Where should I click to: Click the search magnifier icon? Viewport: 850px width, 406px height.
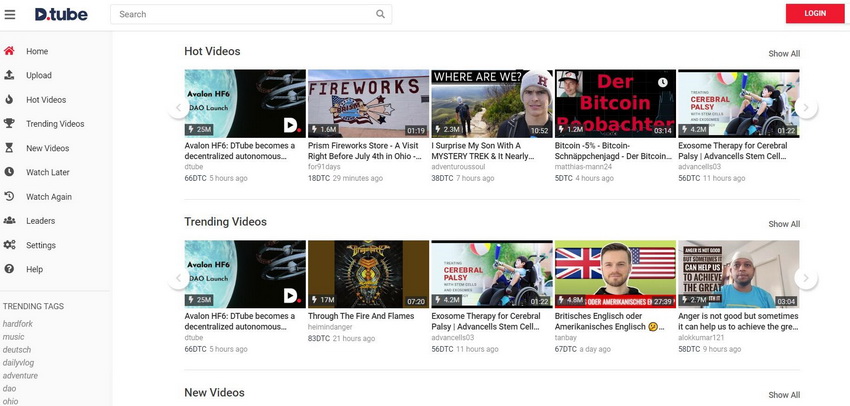(x=380, y=14)
